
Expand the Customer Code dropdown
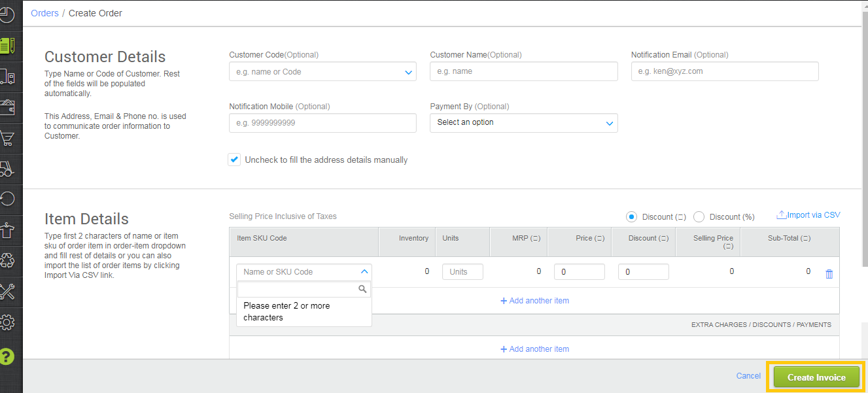[408, 72]
